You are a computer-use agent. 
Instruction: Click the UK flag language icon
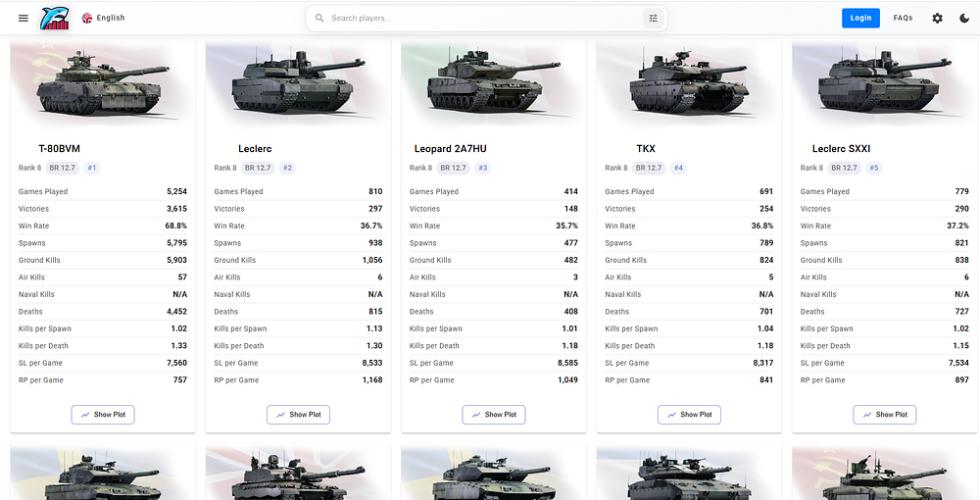87,18
